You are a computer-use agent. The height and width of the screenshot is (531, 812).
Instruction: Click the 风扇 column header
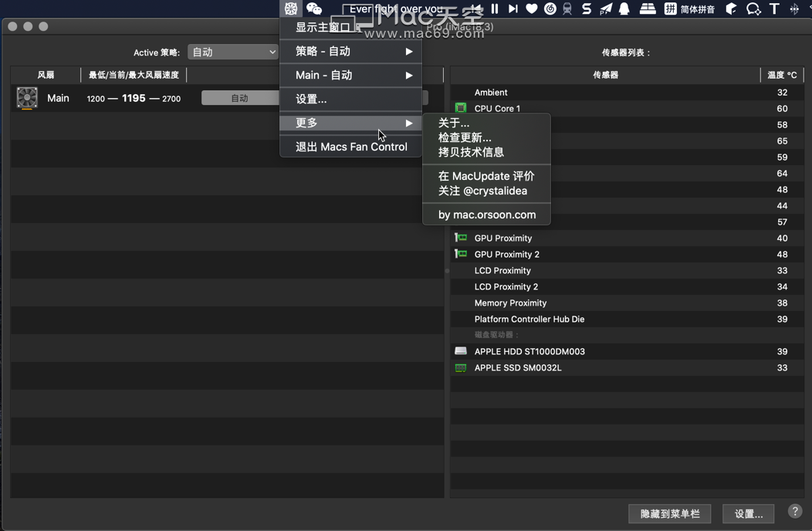coord(46,75)
